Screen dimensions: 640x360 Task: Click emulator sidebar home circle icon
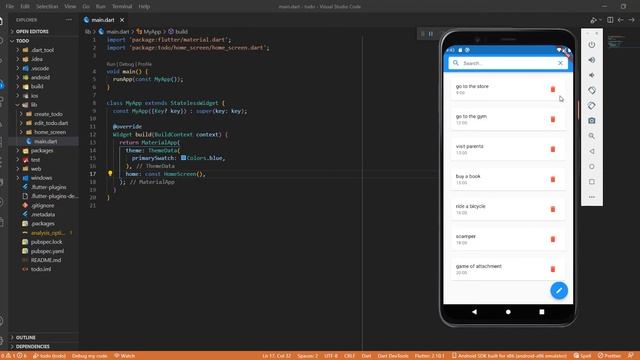(591, 167)
